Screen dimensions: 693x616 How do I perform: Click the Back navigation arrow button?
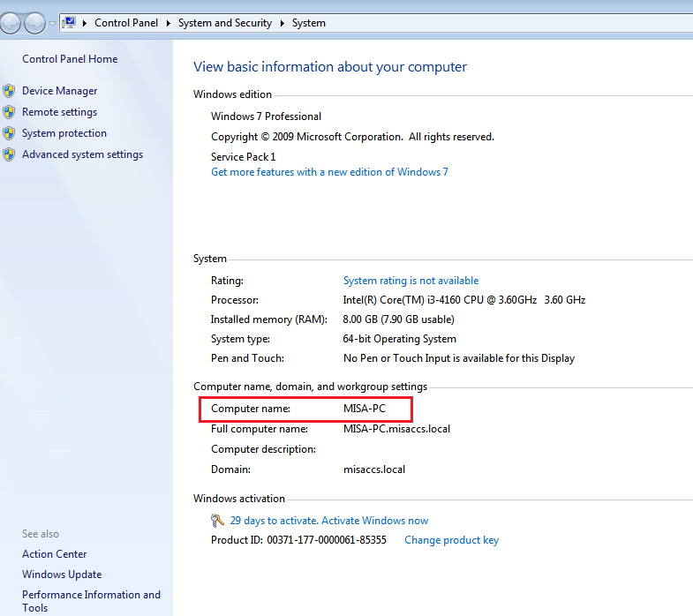point(10,23)
